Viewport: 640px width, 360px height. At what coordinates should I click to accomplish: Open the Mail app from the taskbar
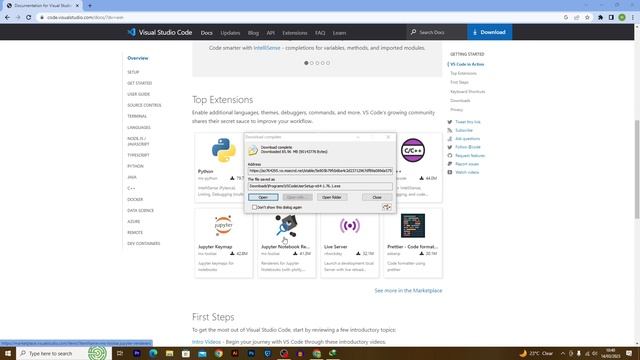click(202, 353)
